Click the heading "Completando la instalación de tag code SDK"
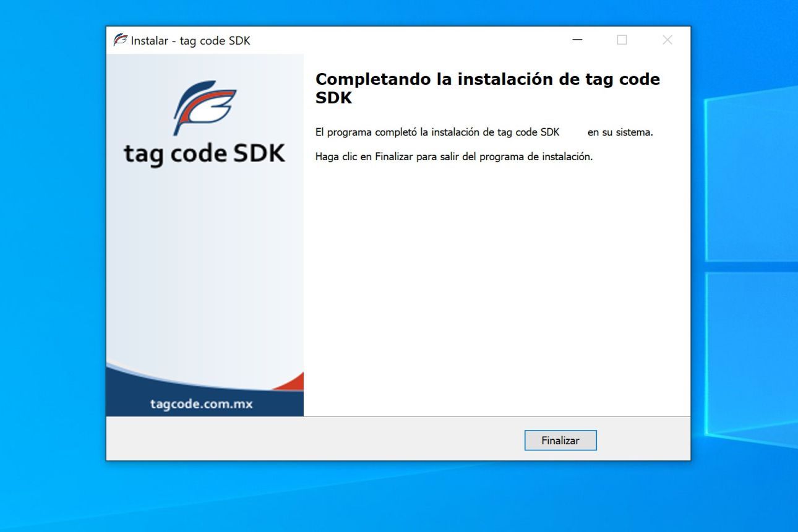The width and height of the screenshot is (798, 532). [487, 88]
